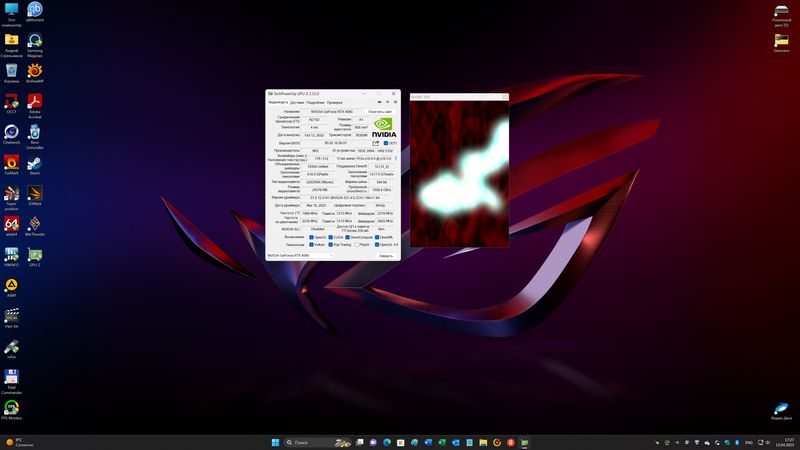Switch to the Graphics Card tab
The width and height of the screenshot is (800, 450).
click(278, 103)
